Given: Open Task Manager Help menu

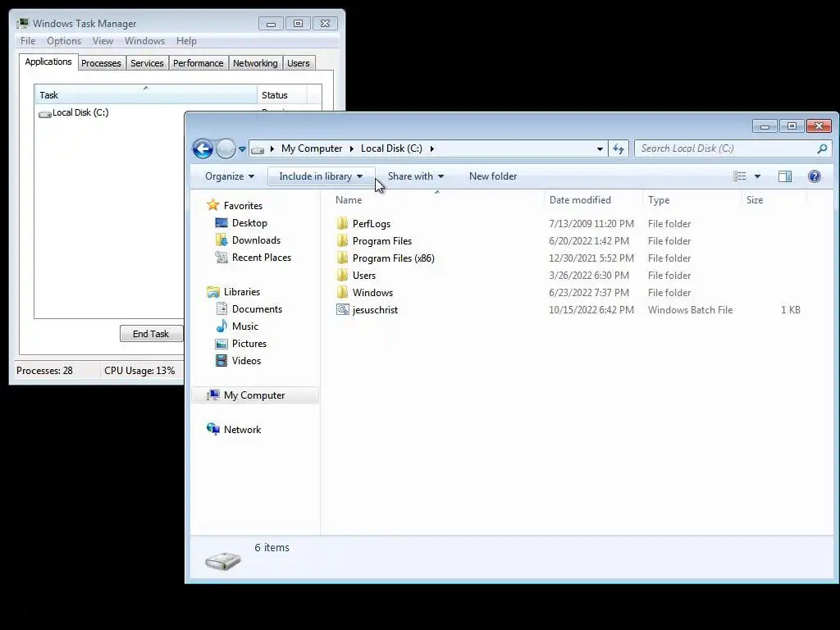Looking at the screenshot, I should click(186, 41).
